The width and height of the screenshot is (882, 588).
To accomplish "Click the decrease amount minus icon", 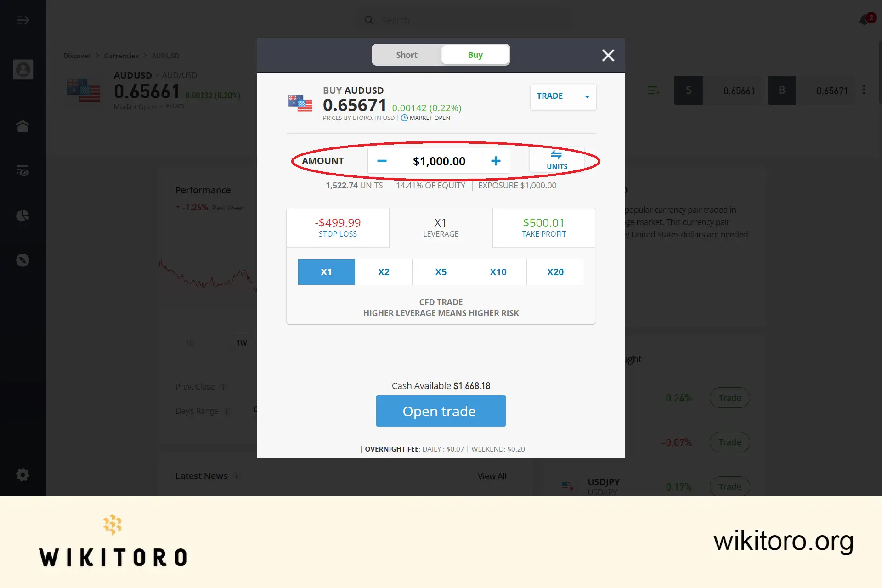I will (x=381, y=161).
